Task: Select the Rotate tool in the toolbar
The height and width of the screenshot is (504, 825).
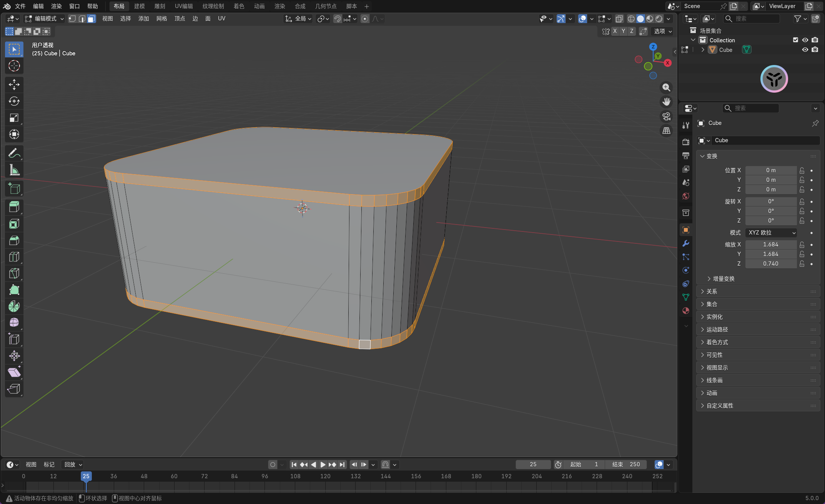Action: (14, 101)
